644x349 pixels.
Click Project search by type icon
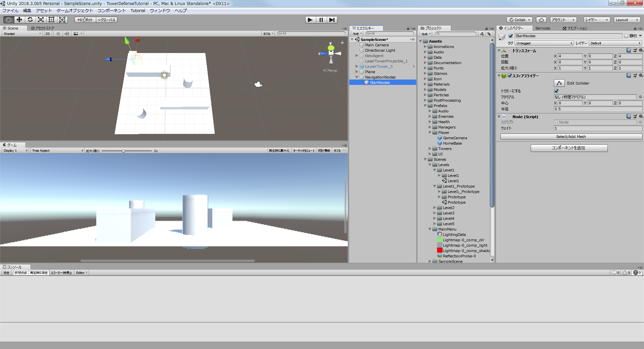482,34
